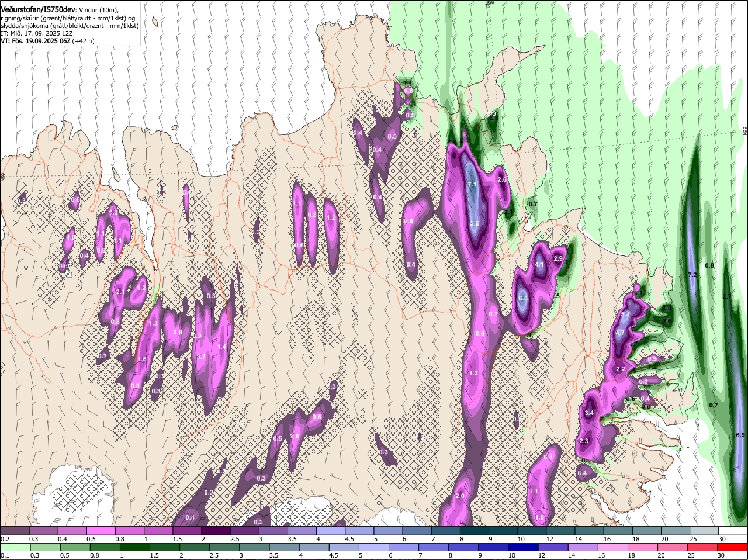Click the '0.2' label under the upper legend
Image resolution: width=748 pixels, height=560 pixels.
tap(5, 539)
